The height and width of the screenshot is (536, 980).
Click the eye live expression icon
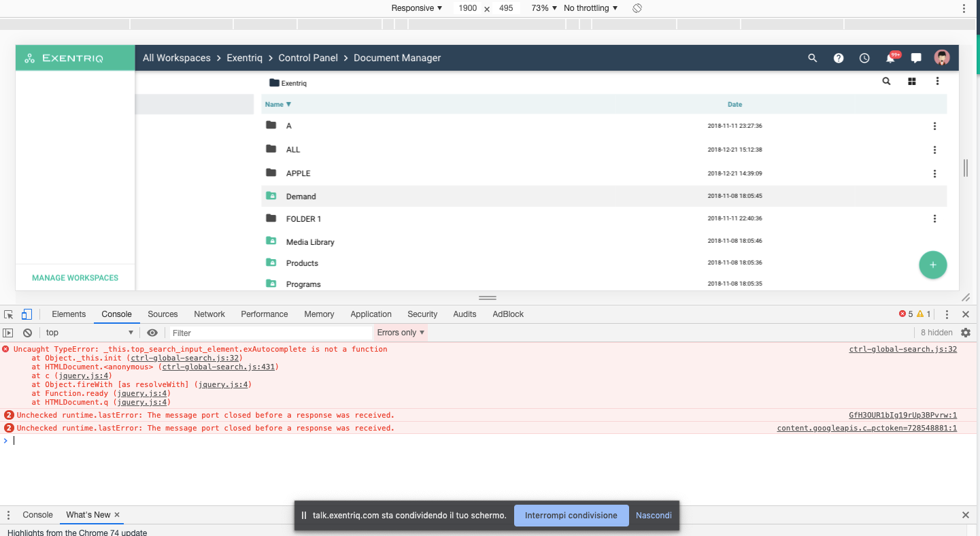click(152, 333)
